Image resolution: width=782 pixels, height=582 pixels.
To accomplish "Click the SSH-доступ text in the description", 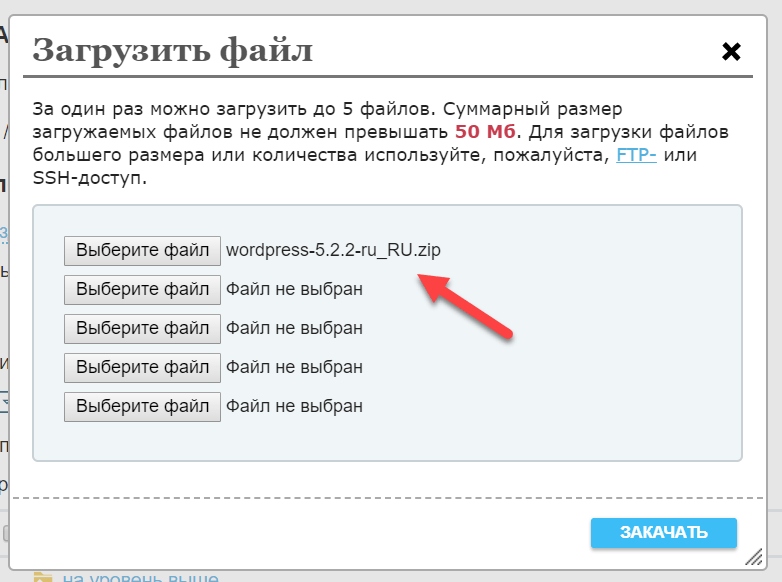I will [89, 179].
